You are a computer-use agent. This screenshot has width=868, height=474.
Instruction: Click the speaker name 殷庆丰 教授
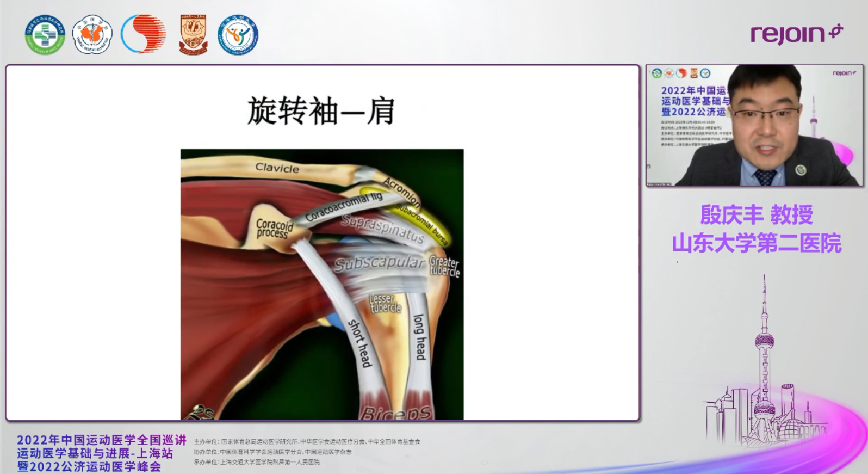click(756, 215)
